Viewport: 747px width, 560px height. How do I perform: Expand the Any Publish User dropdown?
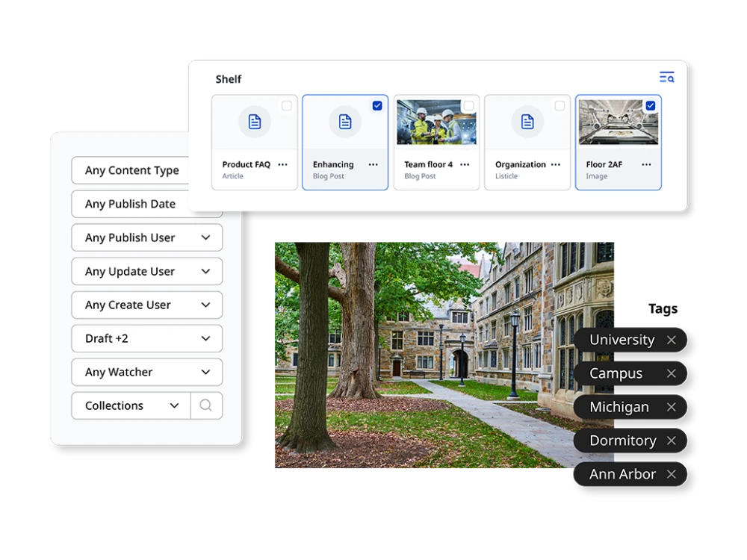pyautogui.click(x=146, y=237)
